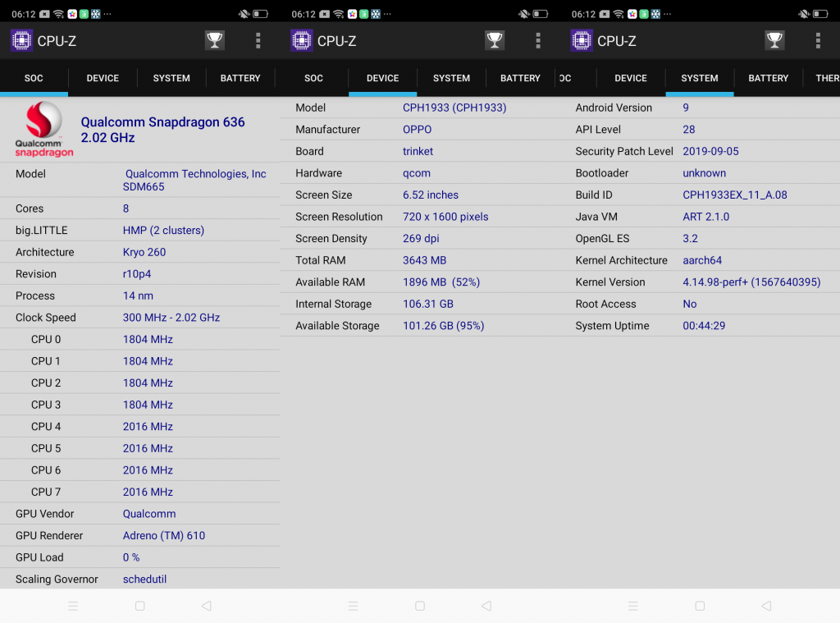
Task: Tap the Wi-Fi status icon in the left screen
Action: click(59, 14)
